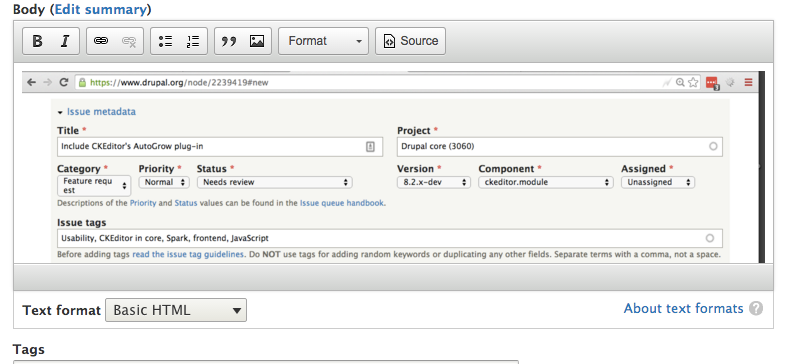The width and height of the screenshot is (790, 364).
Task: Click the browser forward arrow in screenshot
Action: [47, 82]
